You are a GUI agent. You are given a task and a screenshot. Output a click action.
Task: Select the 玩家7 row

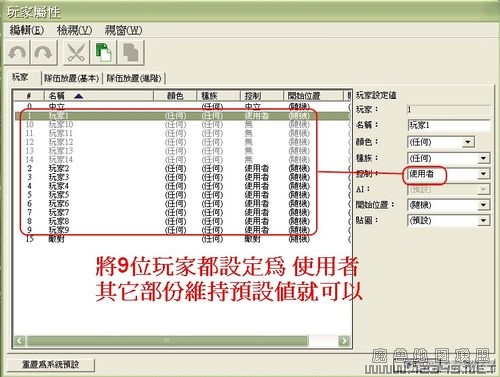[182, 212]
